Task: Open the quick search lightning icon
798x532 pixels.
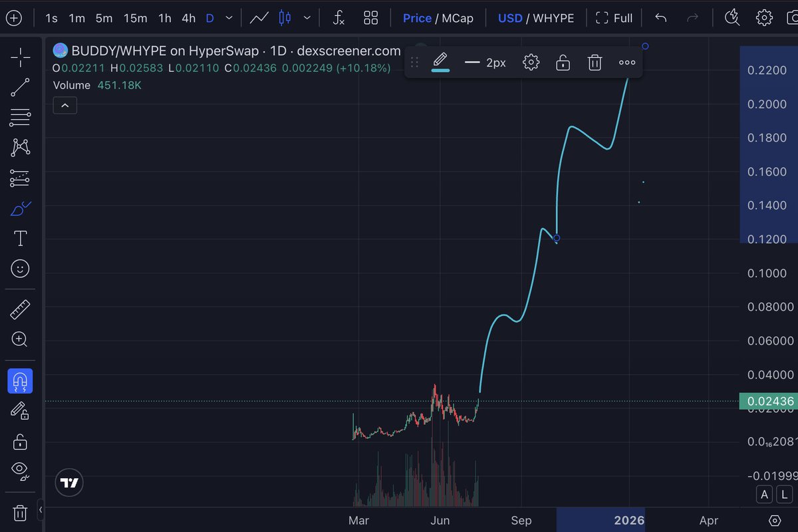Action: [732, 18]
